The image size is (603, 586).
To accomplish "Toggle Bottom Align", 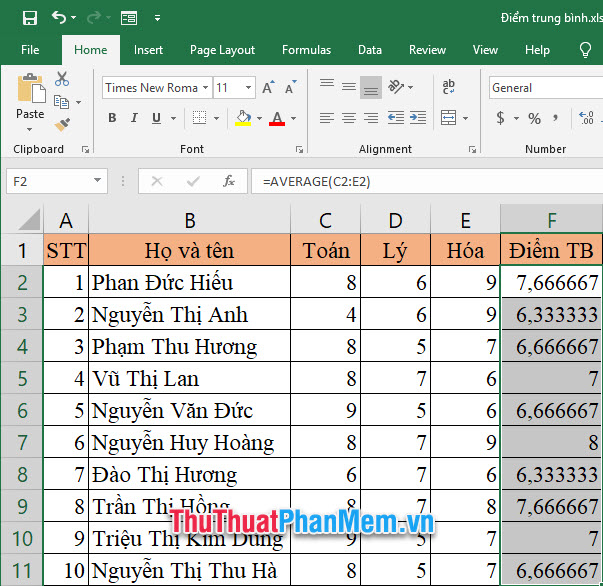I will pyautogui.click(x=371, y=88).
